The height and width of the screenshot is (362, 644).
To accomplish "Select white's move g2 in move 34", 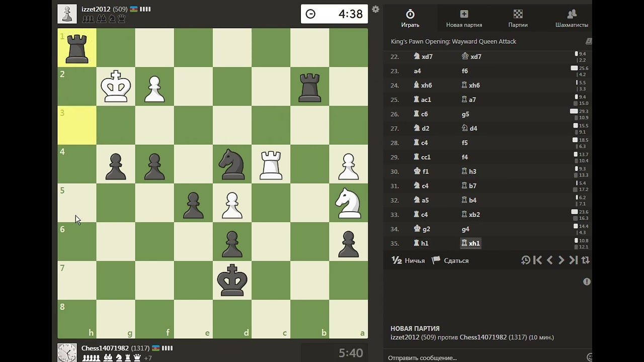I will 422,229.
